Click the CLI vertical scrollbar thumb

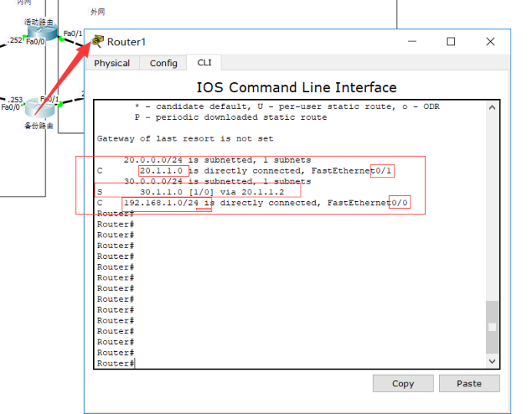tap(492, 327)
